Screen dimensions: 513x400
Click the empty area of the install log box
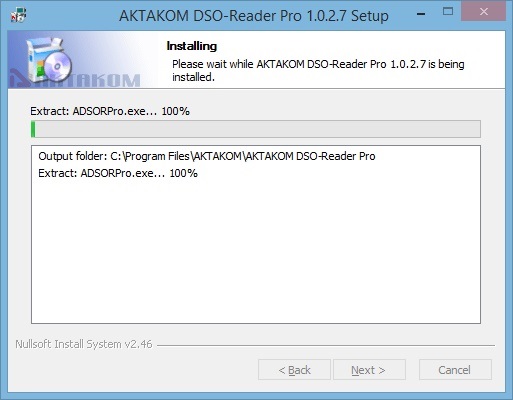point(256,250)
